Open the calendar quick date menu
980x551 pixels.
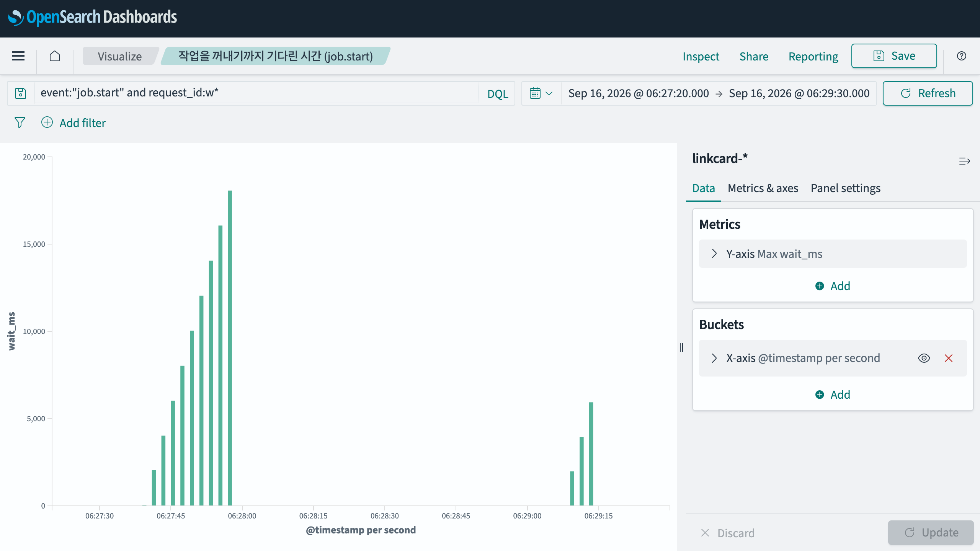pyautogui.click(x=541, y=93)
